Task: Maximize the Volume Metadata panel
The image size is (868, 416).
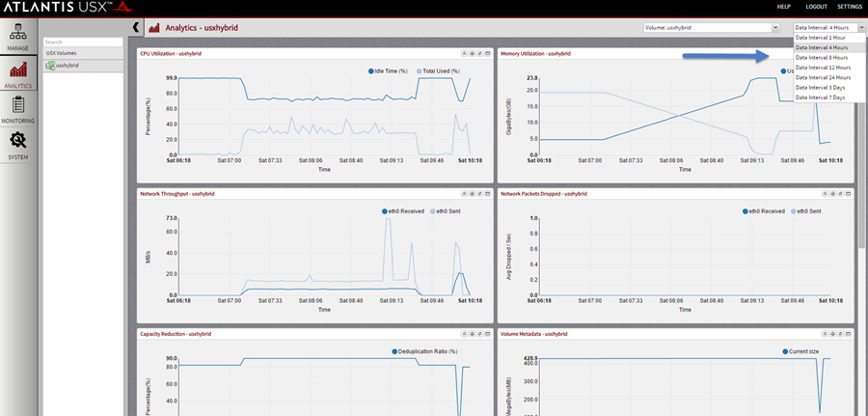Action: coord(848,334)
